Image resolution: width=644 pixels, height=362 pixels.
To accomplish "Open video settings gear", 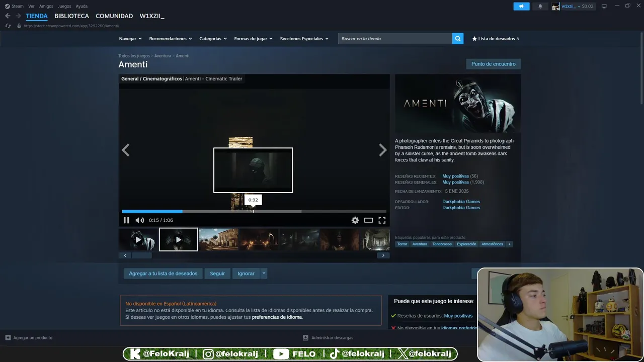I will pos(355,220).
